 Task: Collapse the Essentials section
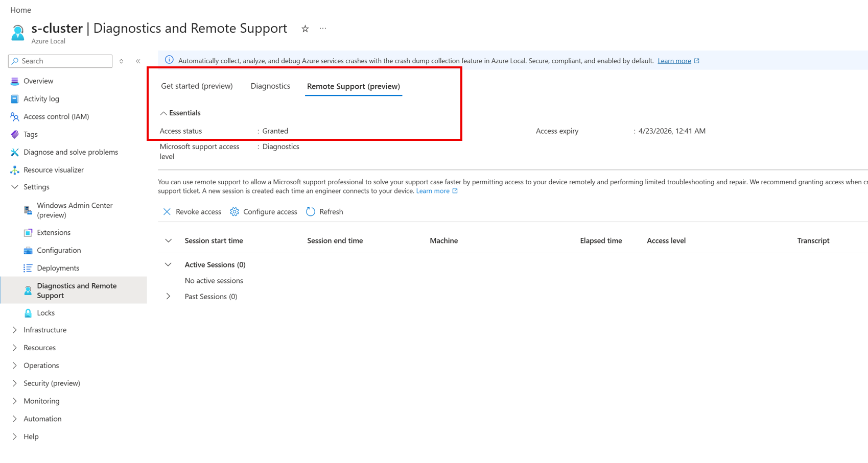(163, 113)
